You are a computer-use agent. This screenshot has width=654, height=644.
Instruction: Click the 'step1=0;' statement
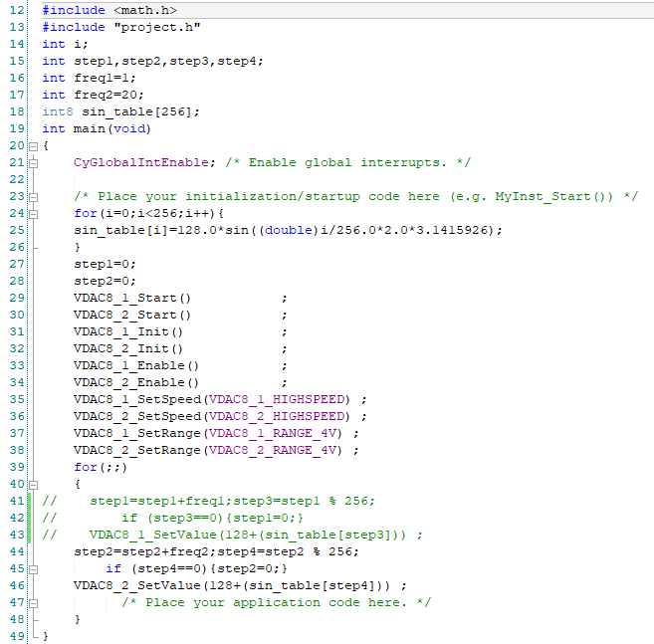click(105, 264)
